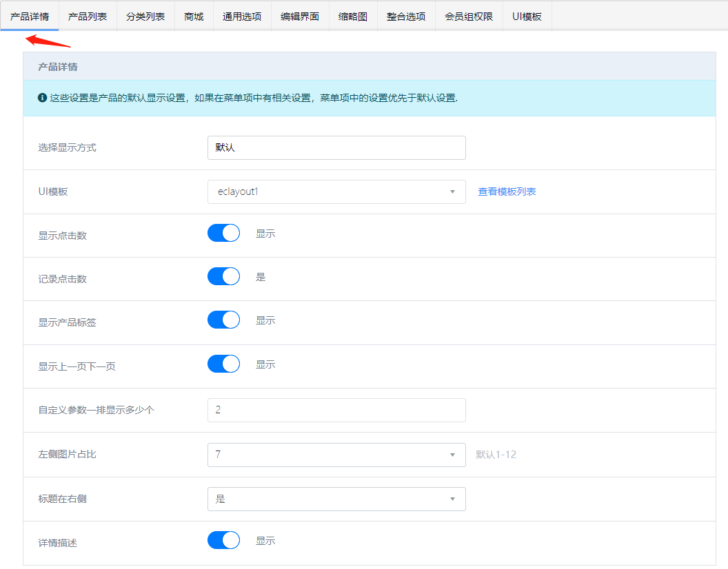The height and width of the screenshot is (569, 728).
Task: Switch to the 编辑界面 tab
Action: pos(300,17)
